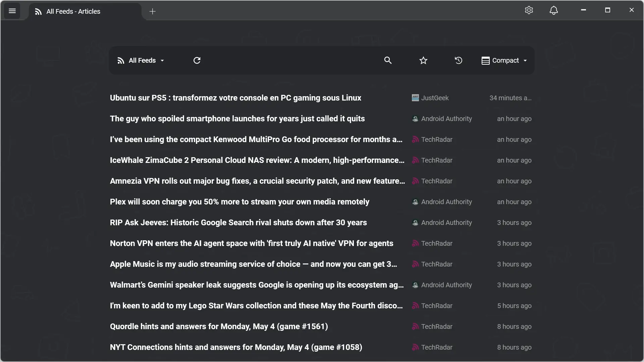
Task: Click Android Authority icon on smartphone launches row
Action: click(x=415, y=119)
